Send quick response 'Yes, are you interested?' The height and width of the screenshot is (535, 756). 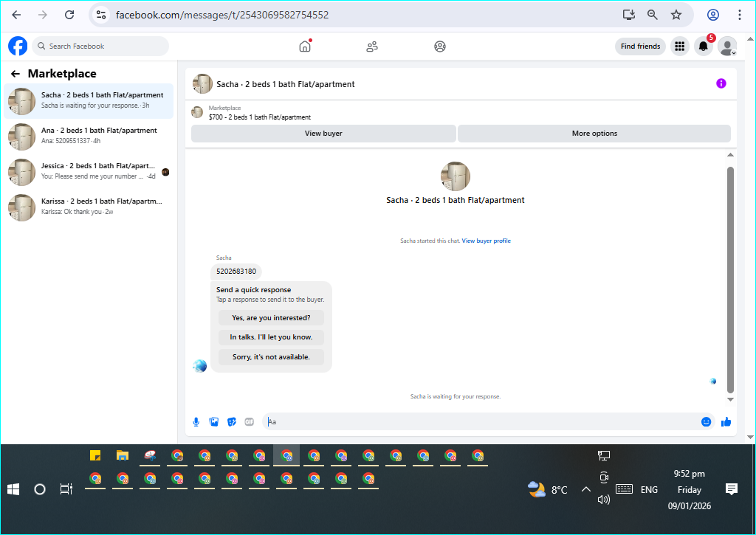(271, 318)
